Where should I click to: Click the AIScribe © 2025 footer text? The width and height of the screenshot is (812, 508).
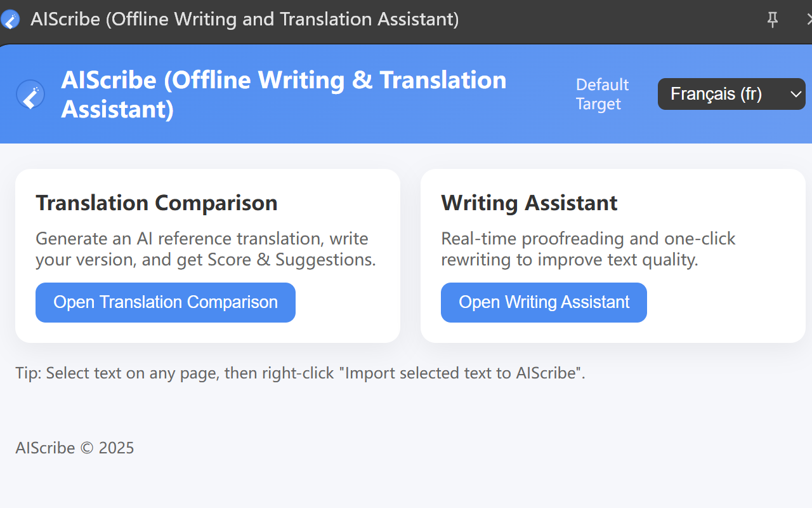pyautogui.click(x=74, y=448)
